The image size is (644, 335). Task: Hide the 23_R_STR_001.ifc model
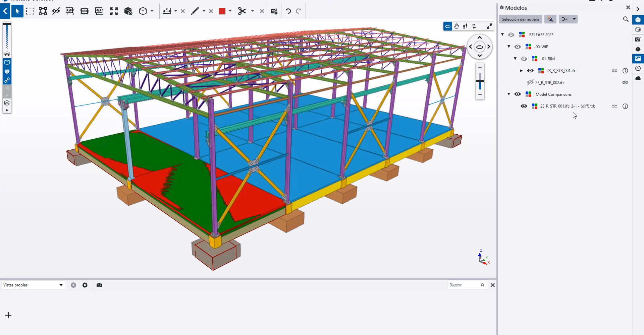530,71
